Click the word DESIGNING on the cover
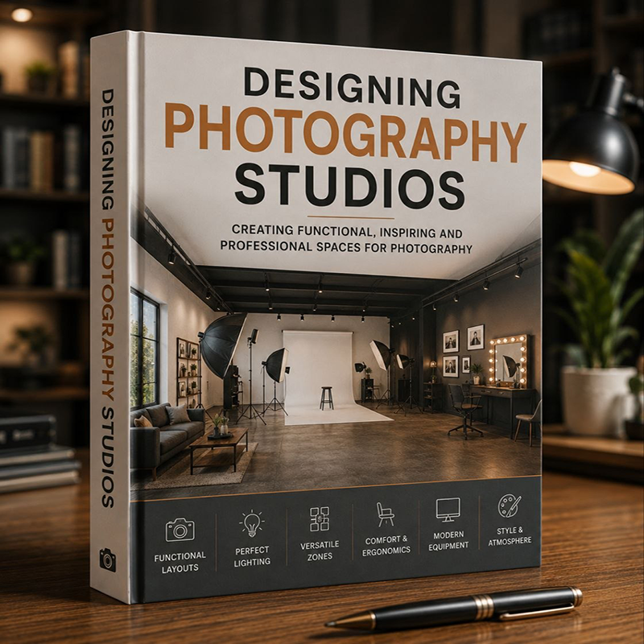 click(352, 86)
